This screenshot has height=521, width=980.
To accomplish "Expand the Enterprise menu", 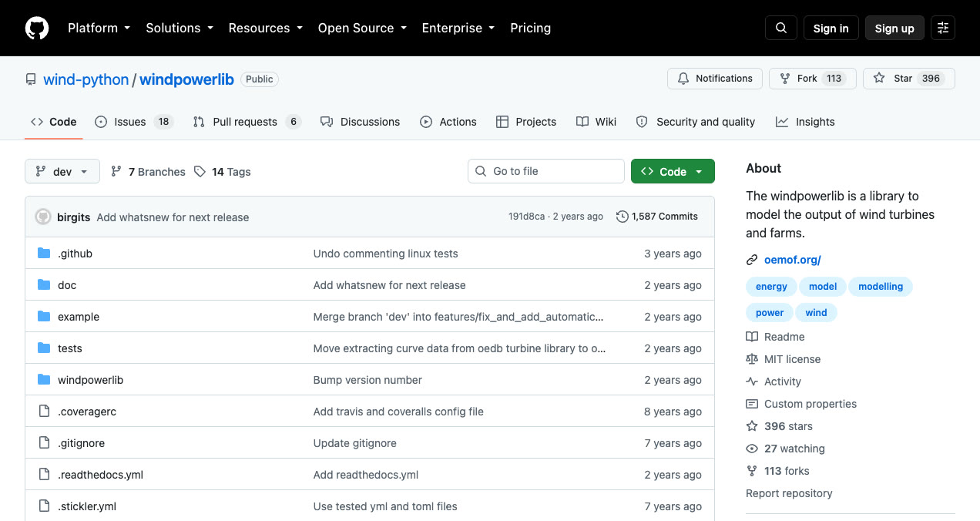I will click(458, 28).
